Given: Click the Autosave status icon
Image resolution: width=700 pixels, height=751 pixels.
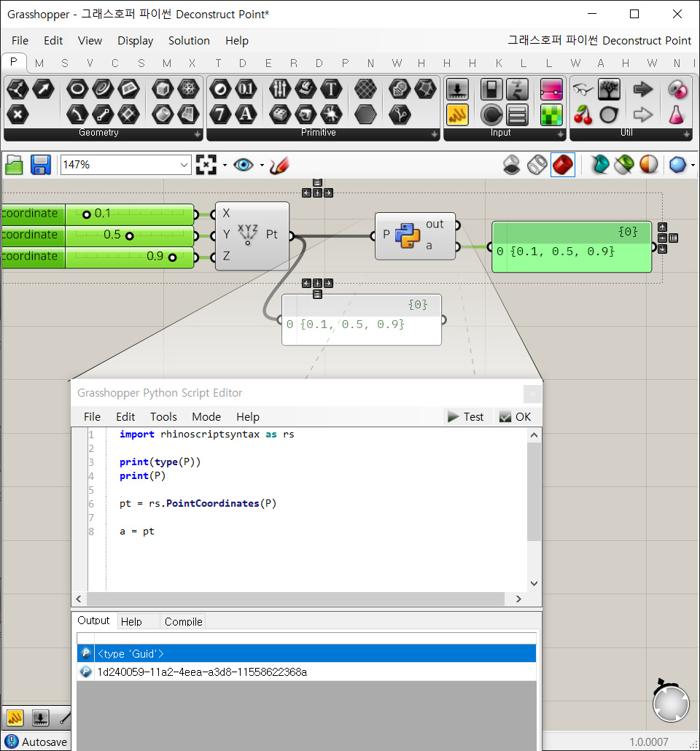Looking at the screenshot, I should tap(12, 742).
